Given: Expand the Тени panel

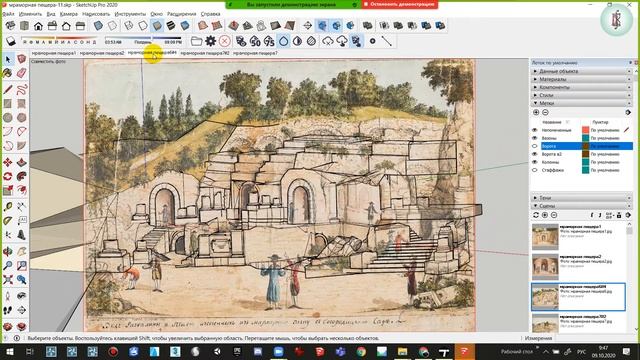Looking at the screenshot, I should click(x=581, y=198).
